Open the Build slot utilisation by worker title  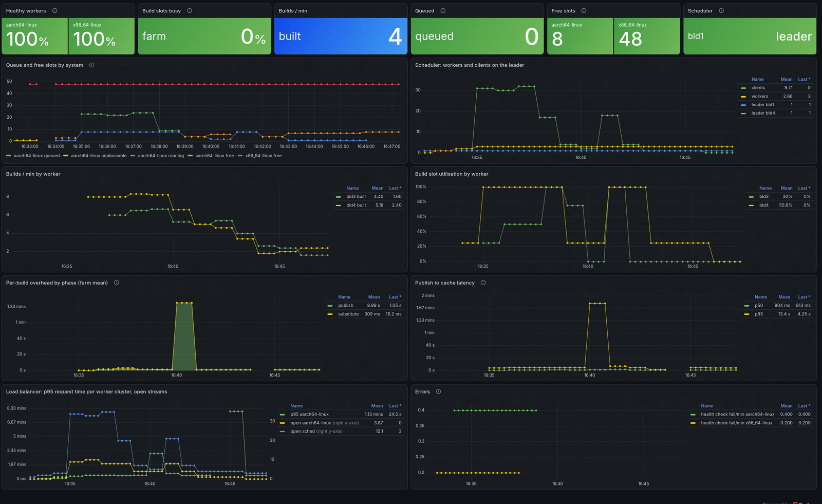pos(452,174)
